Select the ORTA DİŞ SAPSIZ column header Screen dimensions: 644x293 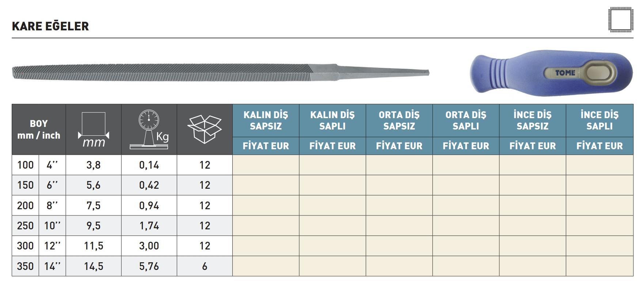(x=399, y=120)
